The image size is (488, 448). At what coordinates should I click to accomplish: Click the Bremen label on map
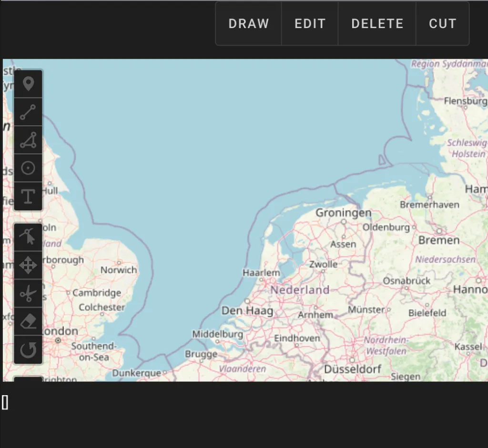(438, 240)
